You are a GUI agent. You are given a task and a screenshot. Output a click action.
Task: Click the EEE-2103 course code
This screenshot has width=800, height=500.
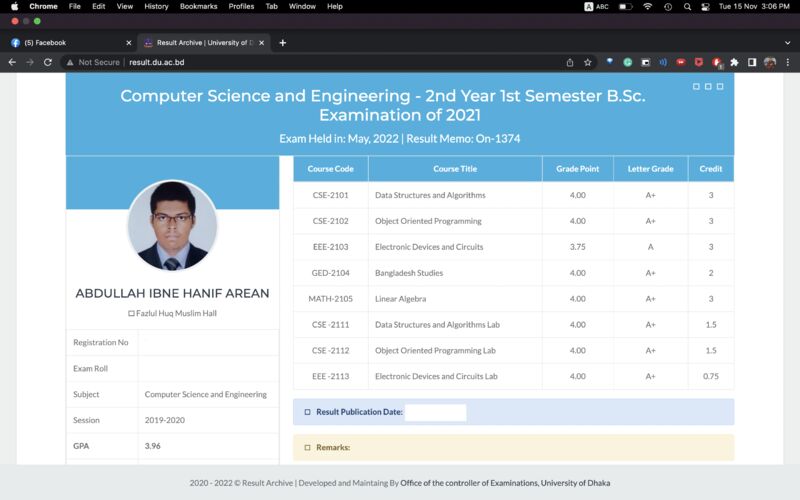coord(331,247)
